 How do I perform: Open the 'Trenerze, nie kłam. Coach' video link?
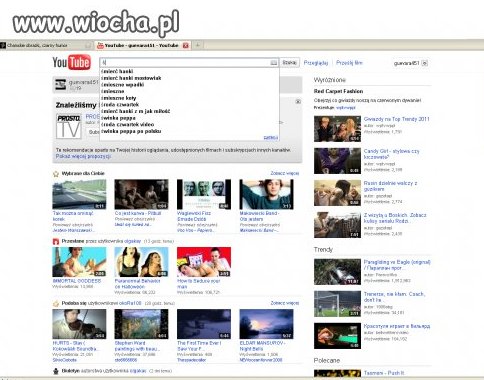[x=395, y=297]
